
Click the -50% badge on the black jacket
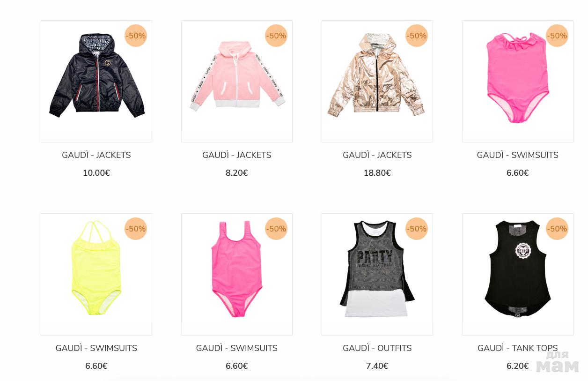(136, 36)
